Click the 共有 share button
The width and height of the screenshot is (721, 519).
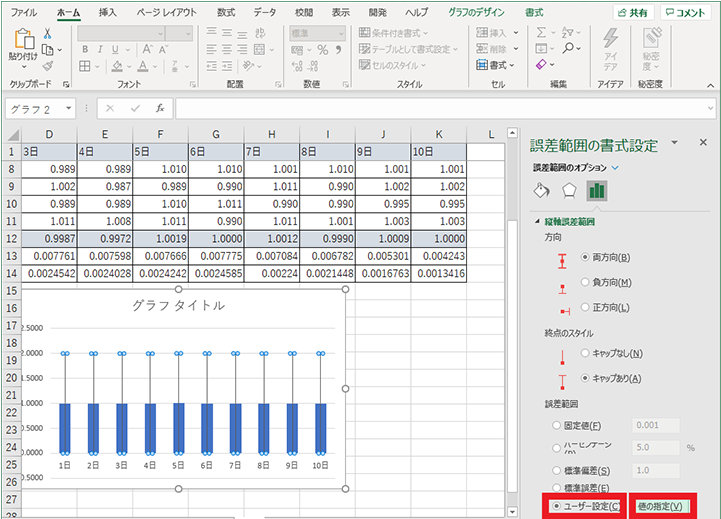pyautogui.click(x=634, y=13)
